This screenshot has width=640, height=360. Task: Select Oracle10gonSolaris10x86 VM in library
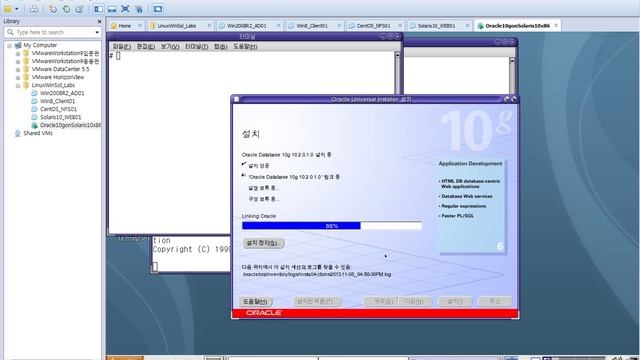(x=70, y=125)
